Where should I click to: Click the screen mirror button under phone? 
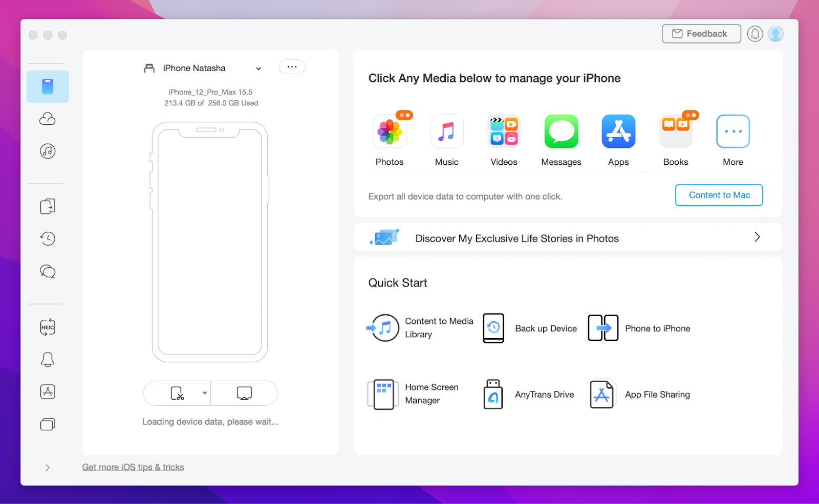pos(244,393)
